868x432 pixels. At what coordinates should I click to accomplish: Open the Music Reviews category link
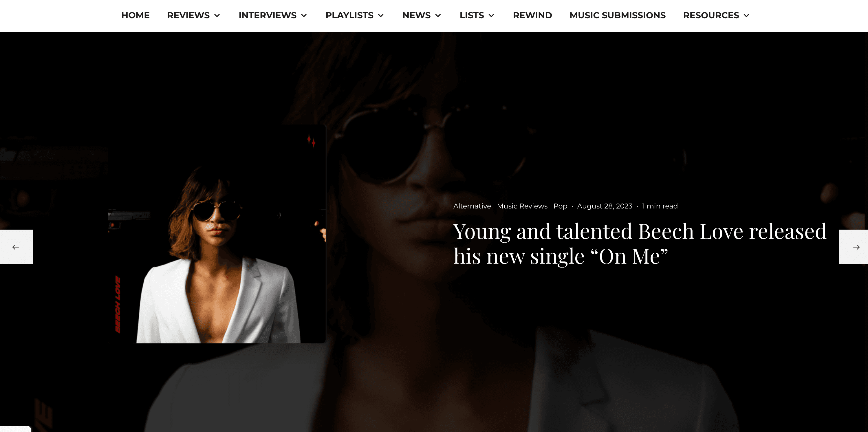click(x=522, y=206)
